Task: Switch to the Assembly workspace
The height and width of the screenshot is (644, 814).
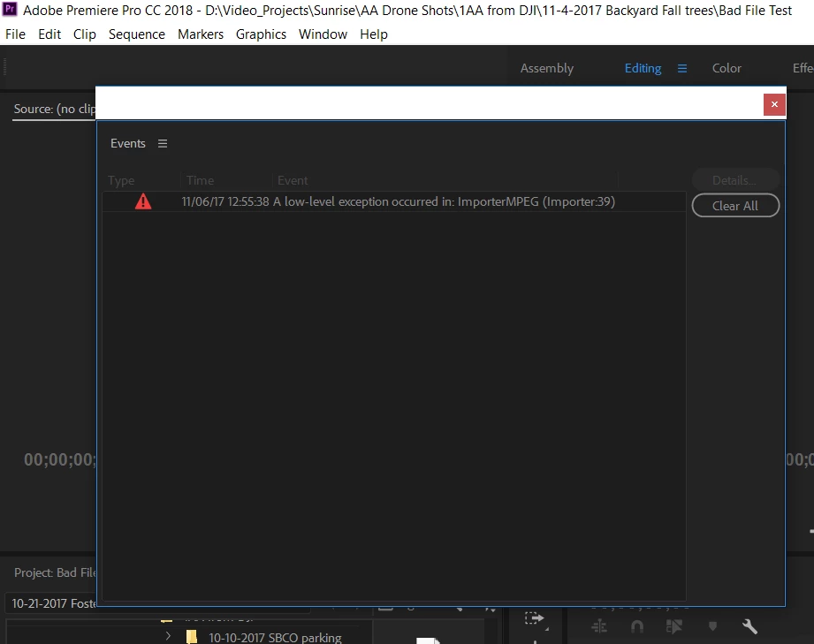Action: coord(547,69)
